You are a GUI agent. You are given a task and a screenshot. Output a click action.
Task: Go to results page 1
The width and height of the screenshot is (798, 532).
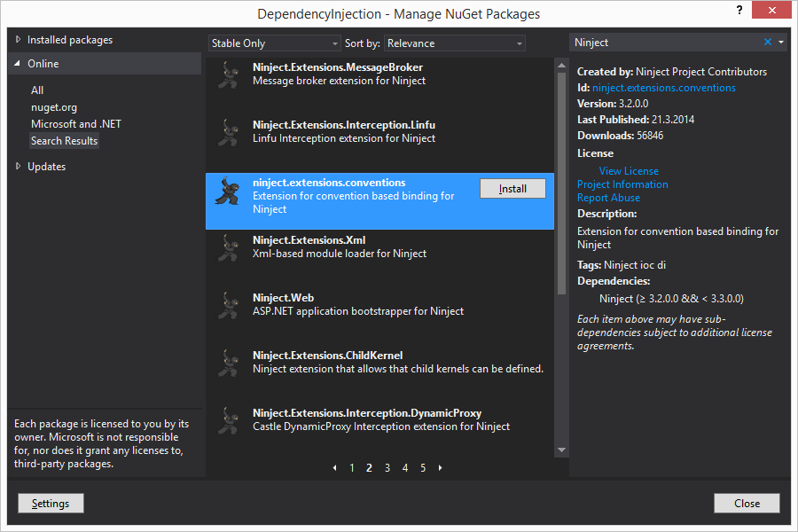[352, 468]
